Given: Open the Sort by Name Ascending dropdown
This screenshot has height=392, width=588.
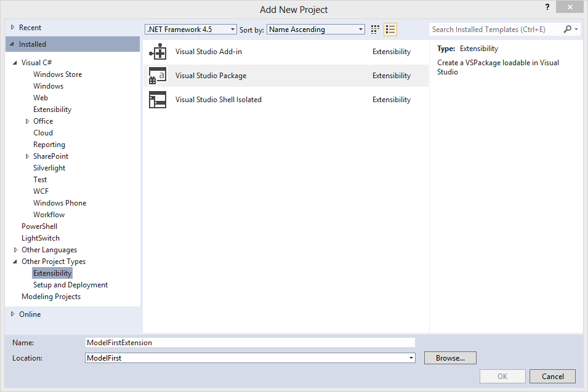Looking at the screenshot, I should tap(360, 30).
